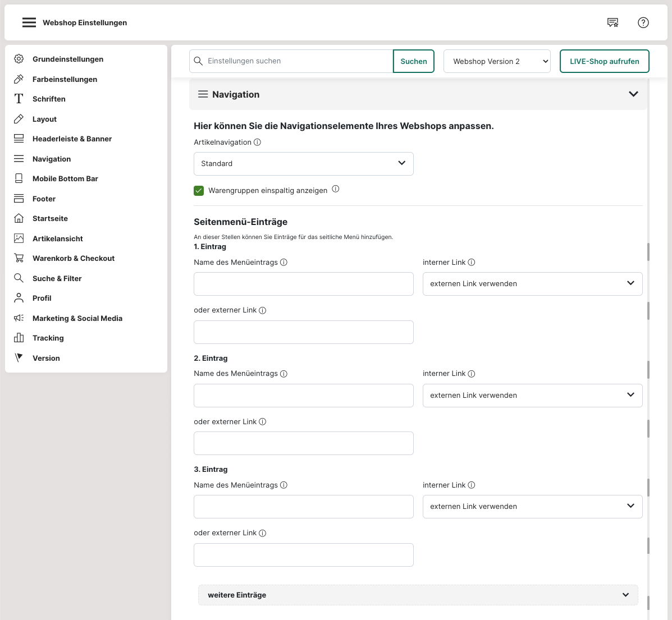This screenshot has height=620, width=672.
Task: Click info icon next to Warengruppen einspaltig anzeigen
Action: (336, 189)
